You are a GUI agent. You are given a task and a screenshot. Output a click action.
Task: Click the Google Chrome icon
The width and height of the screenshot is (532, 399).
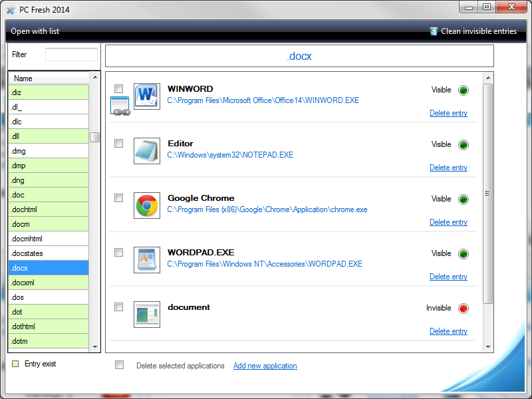pos(146,205)
